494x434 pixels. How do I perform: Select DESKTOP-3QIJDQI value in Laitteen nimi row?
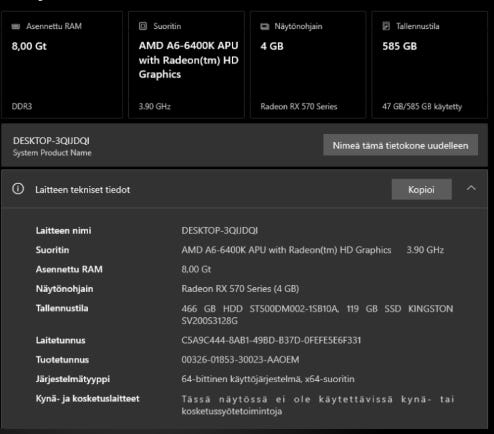coord(220,230)
